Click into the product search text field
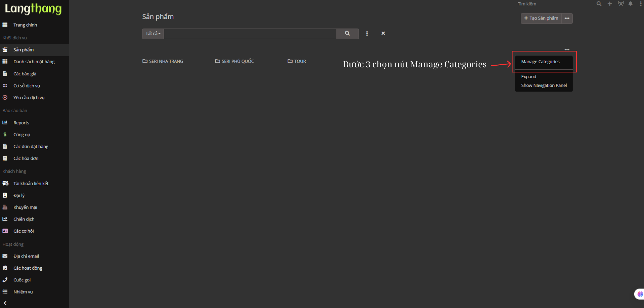Image resolution: width=644 pixels, height=308 pixels. point(249,33)
